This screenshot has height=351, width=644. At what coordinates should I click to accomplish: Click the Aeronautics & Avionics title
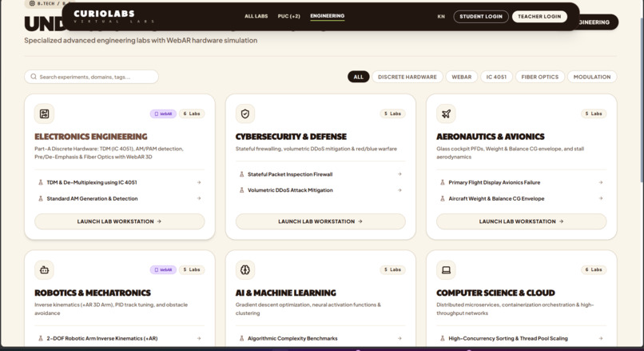pyautogui.click(x=491, y=137)
